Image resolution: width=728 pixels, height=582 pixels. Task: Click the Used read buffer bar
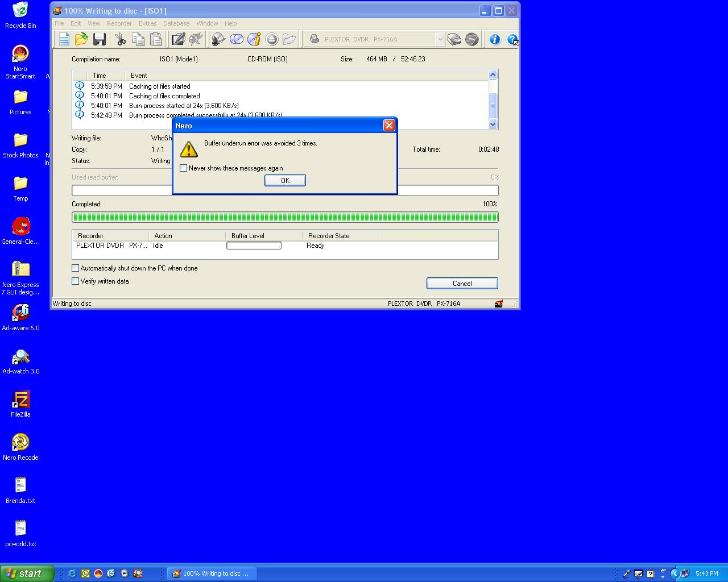[x=285, y=190]
